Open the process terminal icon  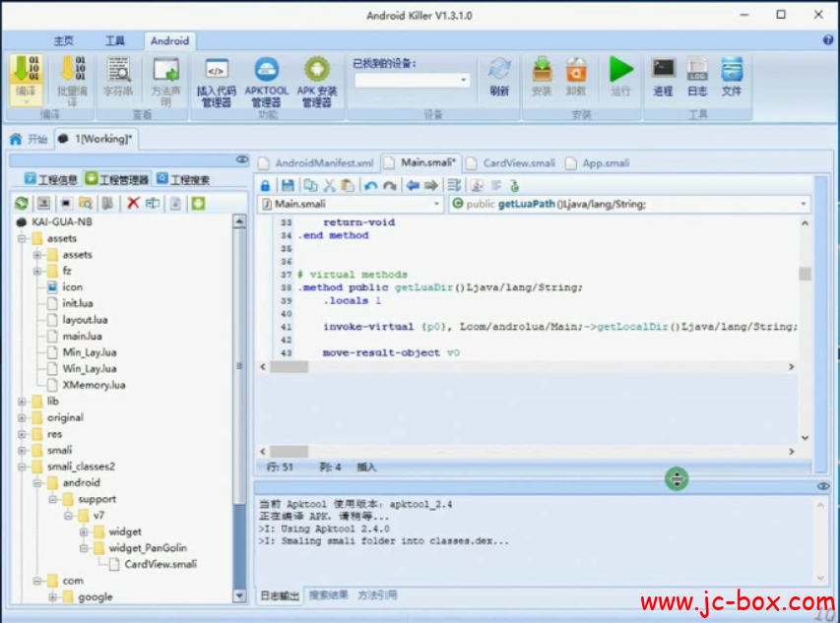[x=663, y=70]
